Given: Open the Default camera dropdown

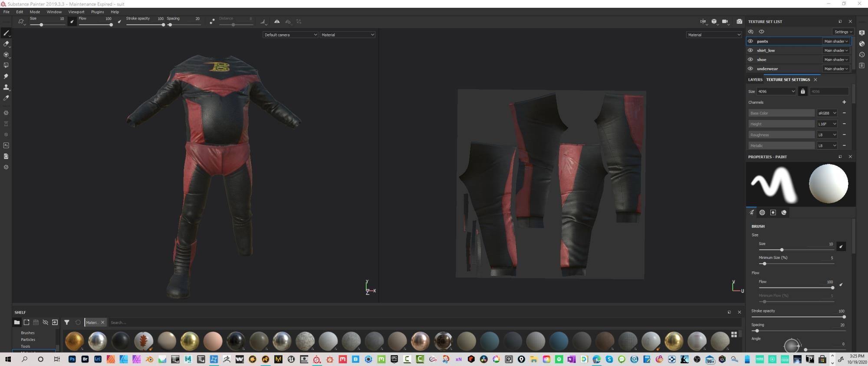Looking at the screenshot, I should coord(290,35).
